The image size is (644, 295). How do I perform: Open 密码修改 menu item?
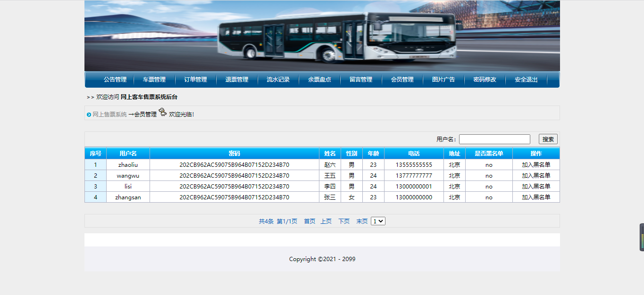pos(485,80)
